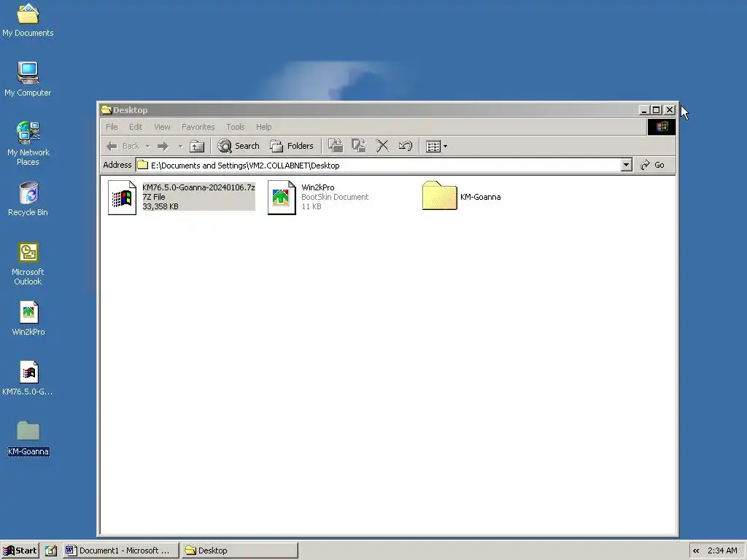Image resolution: width=747 pixels, height=560 pixels.
Task: Select Win2kPro BootSkin document icon in window
Action: coord(282,197)
